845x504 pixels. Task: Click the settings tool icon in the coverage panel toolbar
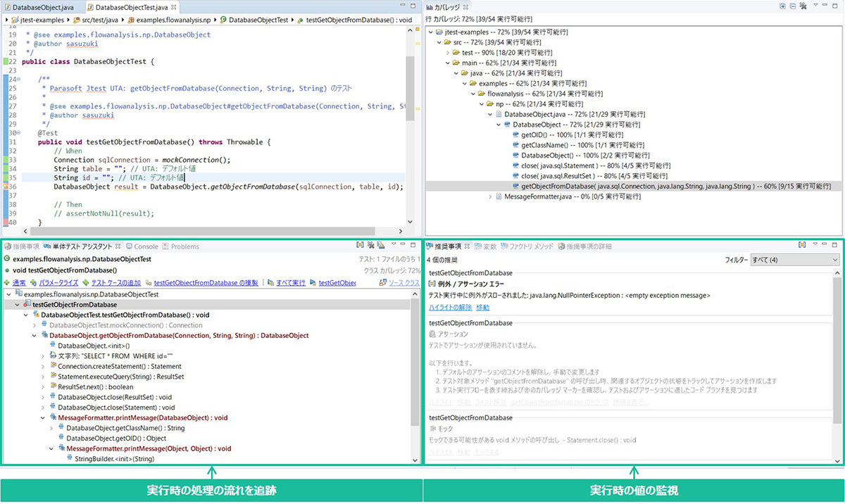tap(803, 6)
